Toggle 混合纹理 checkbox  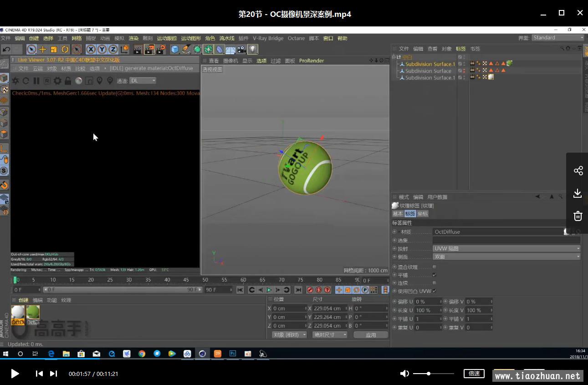pyautogui.click(x=434, y=267)
